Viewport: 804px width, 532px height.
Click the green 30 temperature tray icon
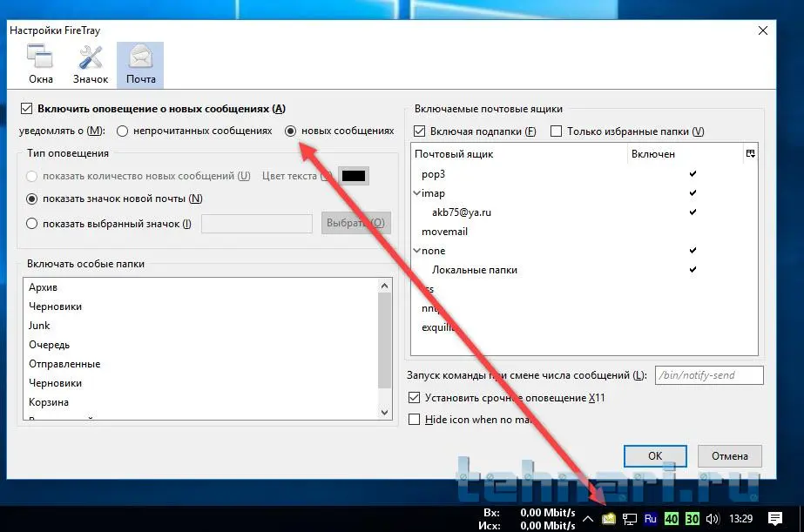pos(693,519)
